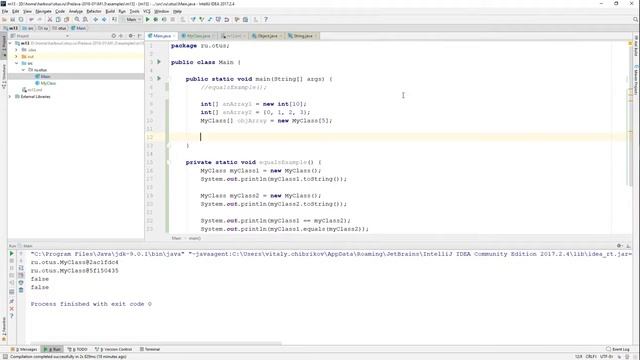Screen dimensions: 640x360
Task: Select Main class in the project tree
Action: (x=45, y=76)
